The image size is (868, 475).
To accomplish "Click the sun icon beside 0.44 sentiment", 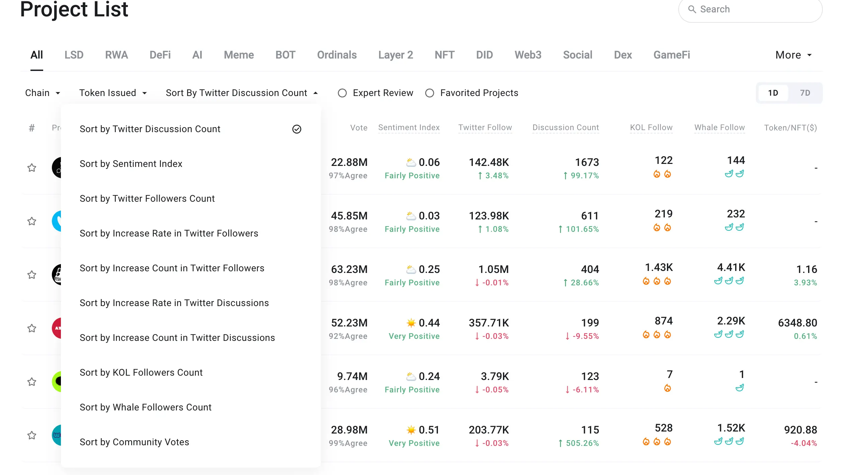I will point(411,323).
